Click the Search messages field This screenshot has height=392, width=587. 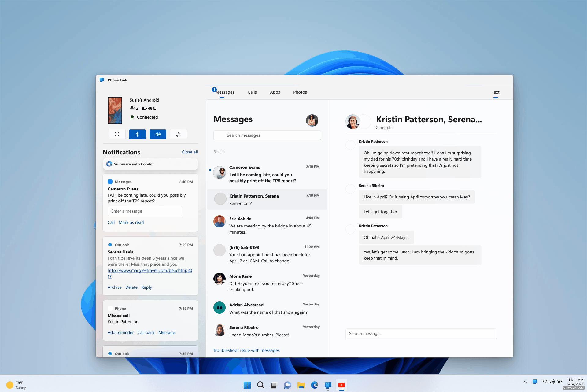pyautogui.click(x=267, y=135)
